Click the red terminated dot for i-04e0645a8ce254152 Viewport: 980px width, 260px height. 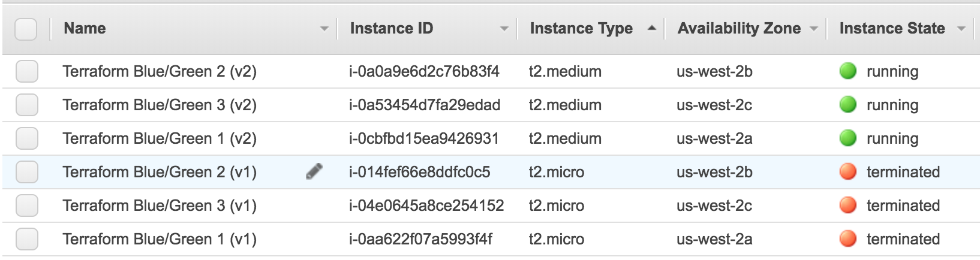(x=847, y=205)
